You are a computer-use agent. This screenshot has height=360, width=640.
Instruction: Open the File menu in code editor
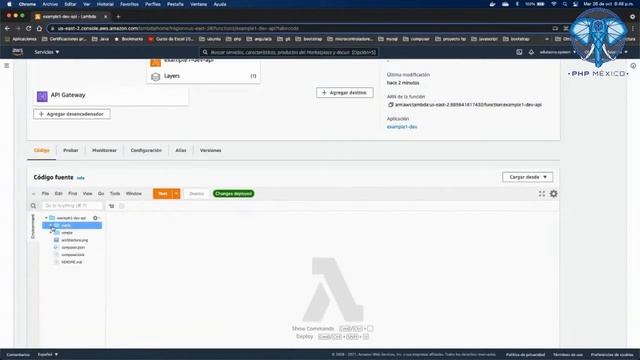(45, 193)
